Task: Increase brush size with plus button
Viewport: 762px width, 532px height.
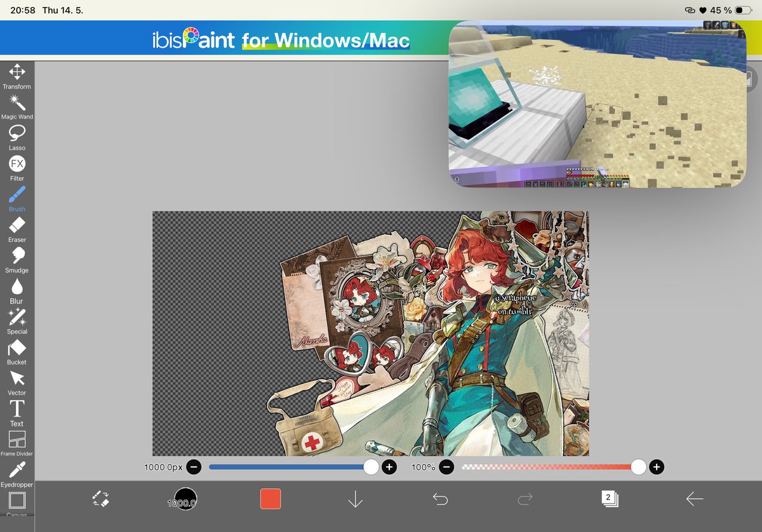Action: 390,467
